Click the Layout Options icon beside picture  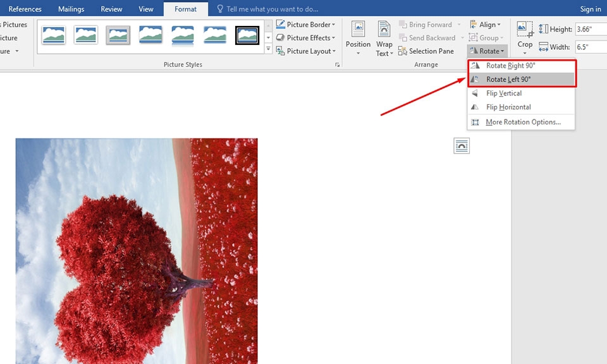pyautogui.click(x=462, y=146)
